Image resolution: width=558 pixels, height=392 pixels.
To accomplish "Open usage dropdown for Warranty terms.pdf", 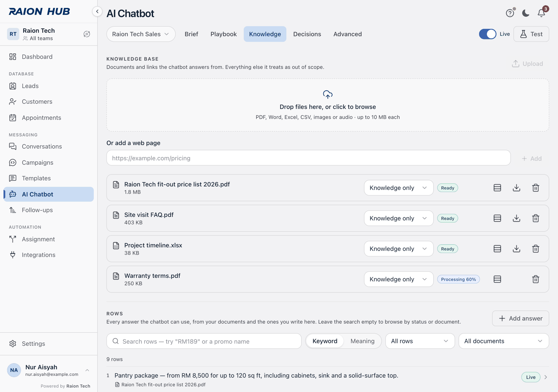I will (x=399, y=279).
